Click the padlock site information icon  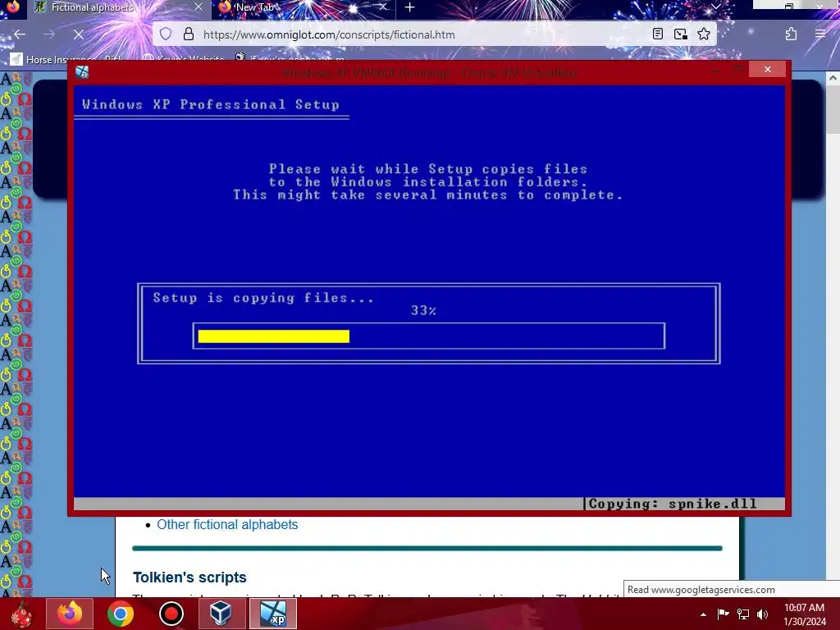click(x=189, y=34)
